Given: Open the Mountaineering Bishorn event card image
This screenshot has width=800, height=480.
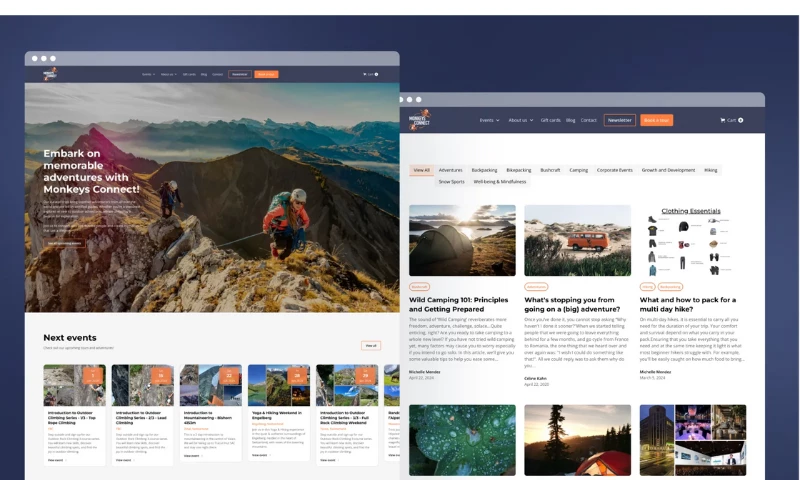Looking at the screenshot, I should [211, 385].
